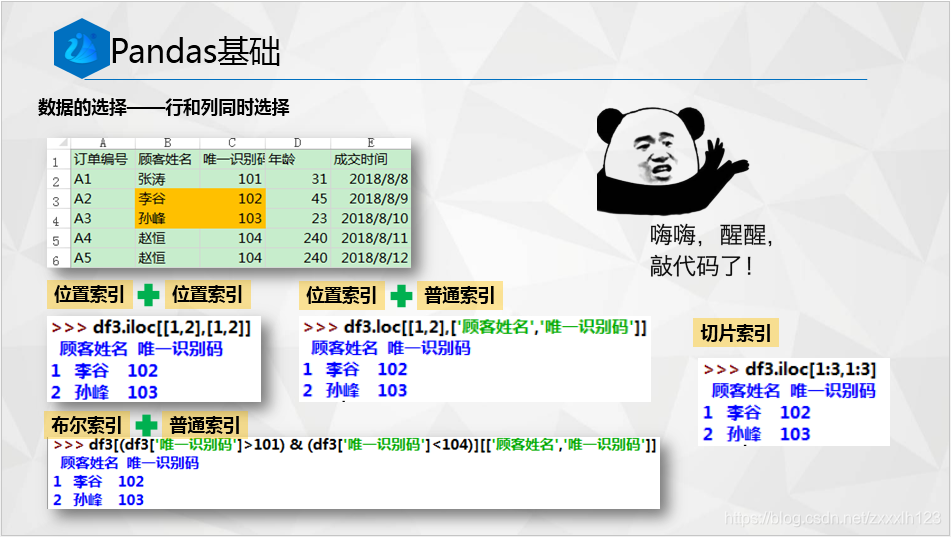Screen dimensions: 951x537
Task: Click the age cell 45
Action: [x=298, y=198]
